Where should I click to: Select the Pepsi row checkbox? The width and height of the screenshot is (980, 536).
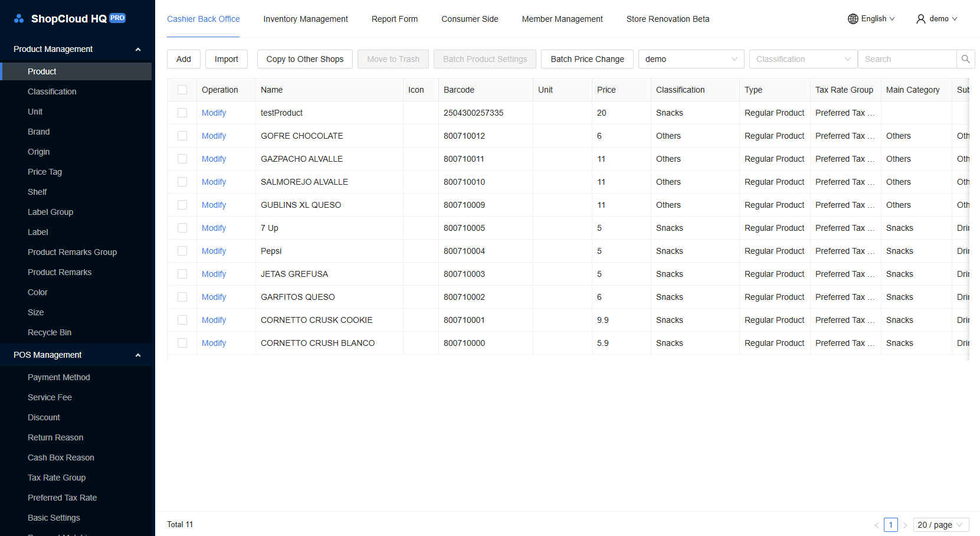[182, 251]
